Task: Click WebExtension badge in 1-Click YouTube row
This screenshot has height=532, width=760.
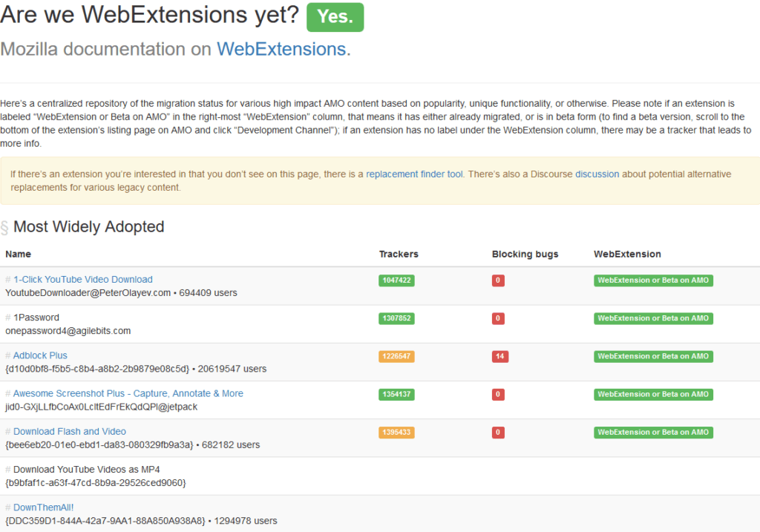Action: coord(653,280)
